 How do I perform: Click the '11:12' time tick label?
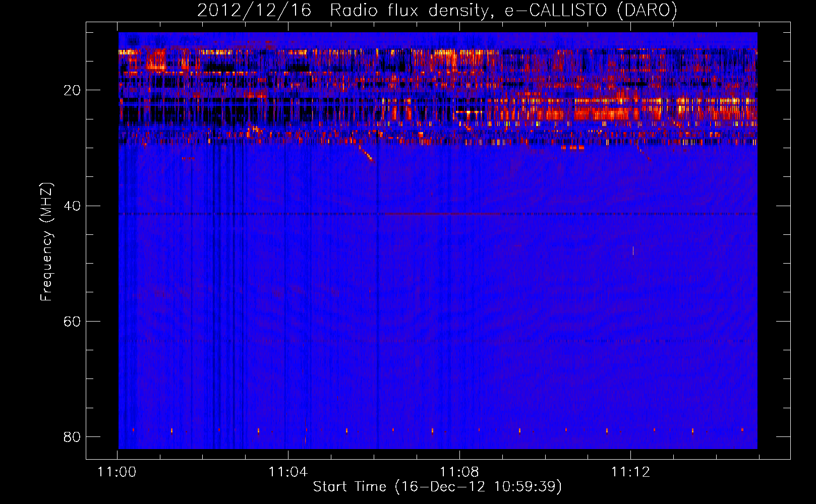coord(631,472)
